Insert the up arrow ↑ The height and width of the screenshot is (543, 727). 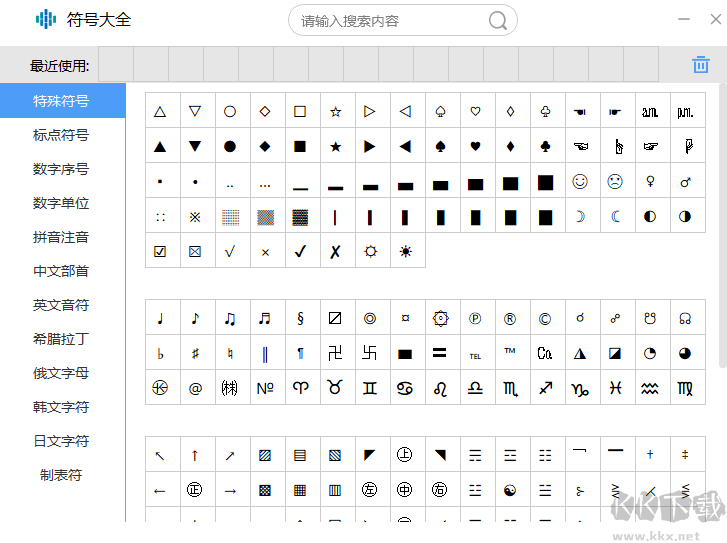195,455
